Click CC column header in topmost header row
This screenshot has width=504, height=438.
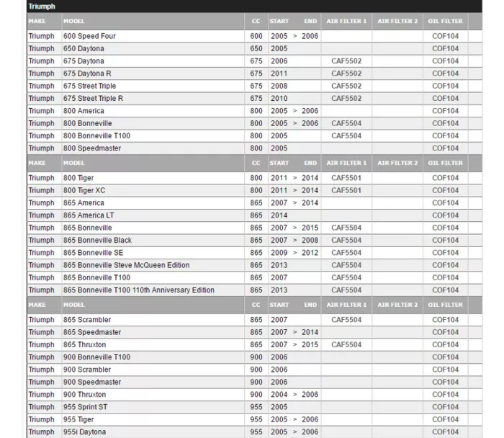click(256, 22)
